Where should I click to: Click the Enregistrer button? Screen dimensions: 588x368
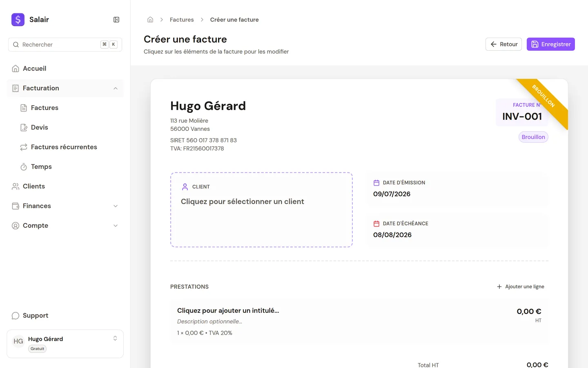550,44
